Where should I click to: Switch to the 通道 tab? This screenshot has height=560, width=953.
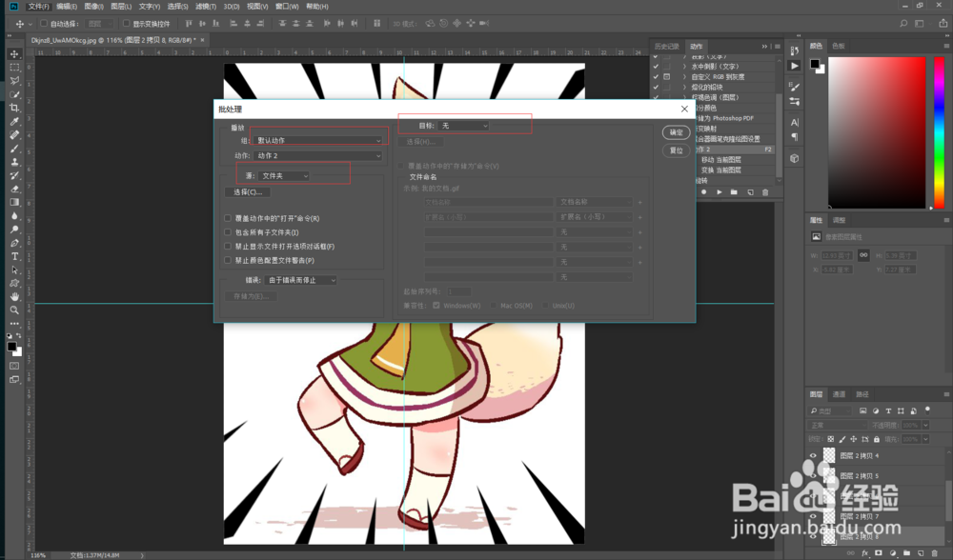[840, 394]
